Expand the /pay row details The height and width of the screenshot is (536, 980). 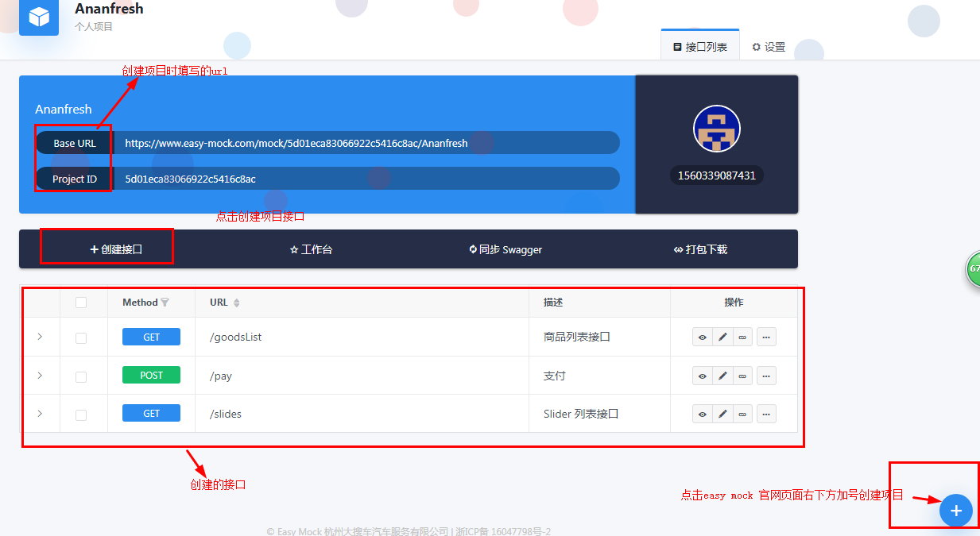coord(40,375)
